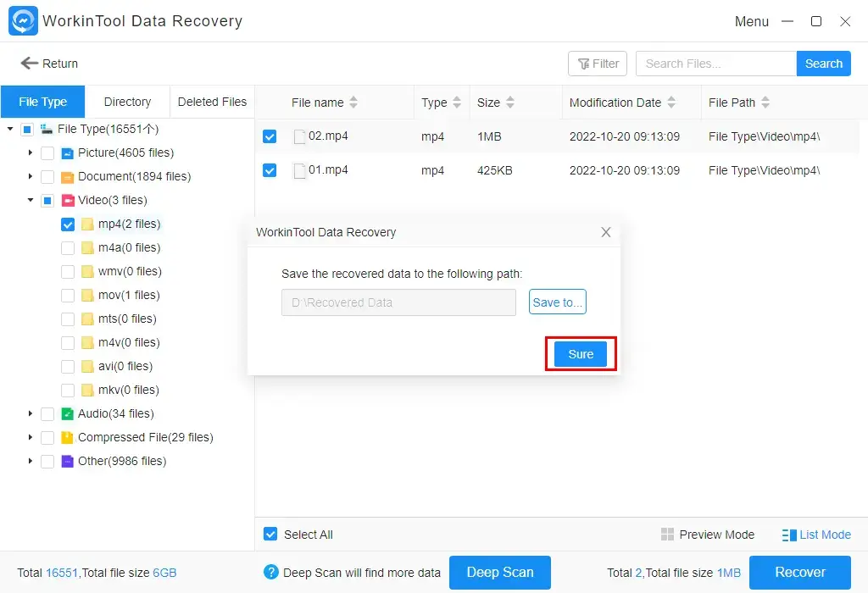Click the m4v folder icon
The height and width of the screenshot is (593, 868).
tap(87, 343)
